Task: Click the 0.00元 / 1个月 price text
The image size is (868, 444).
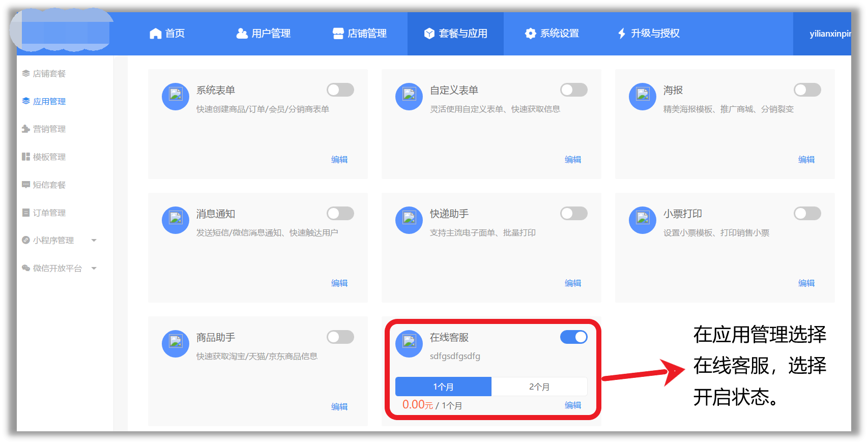Action: pyautogui.click(x=432, y=405)
